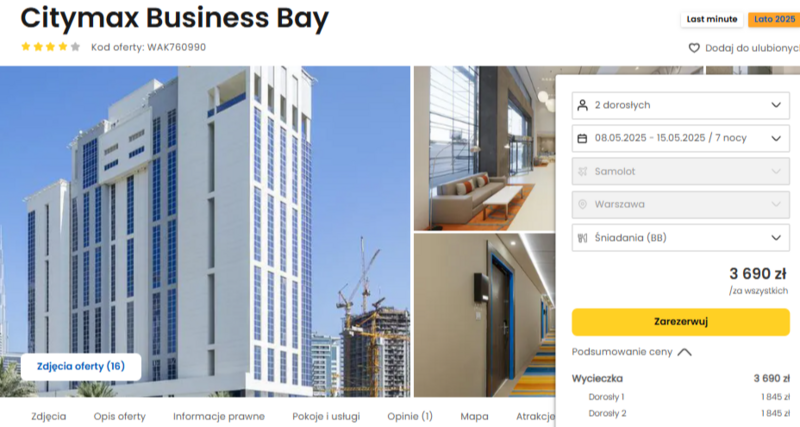Click the calendar icon in date field
Image resolution: width=800 pixels, height=427 pixels.
[582, 138]
